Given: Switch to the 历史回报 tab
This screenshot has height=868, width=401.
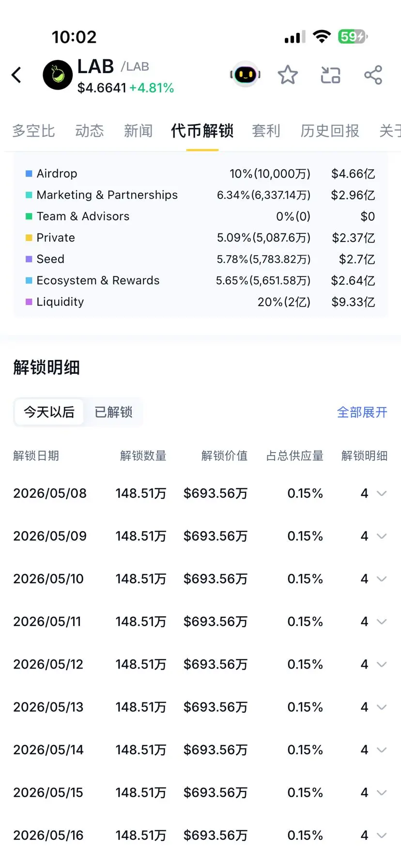Looking at the screenshot, I should coord(330,131).
